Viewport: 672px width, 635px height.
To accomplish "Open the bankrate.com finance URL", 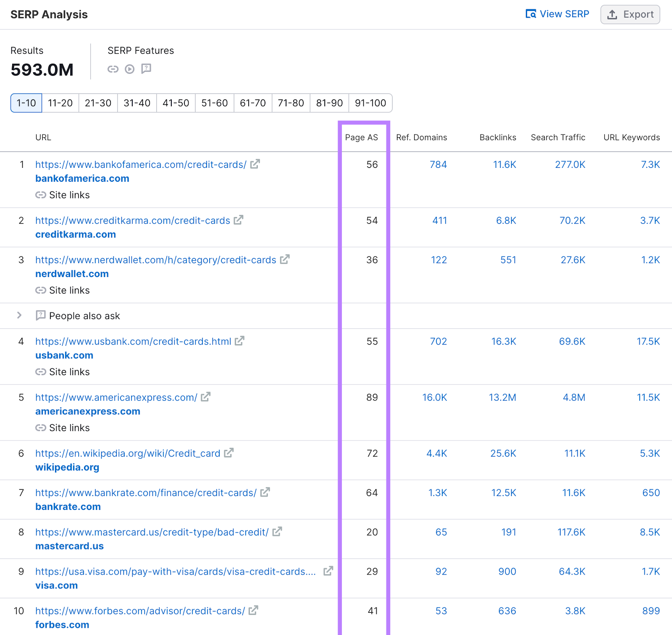I will [x=146, y=493].
